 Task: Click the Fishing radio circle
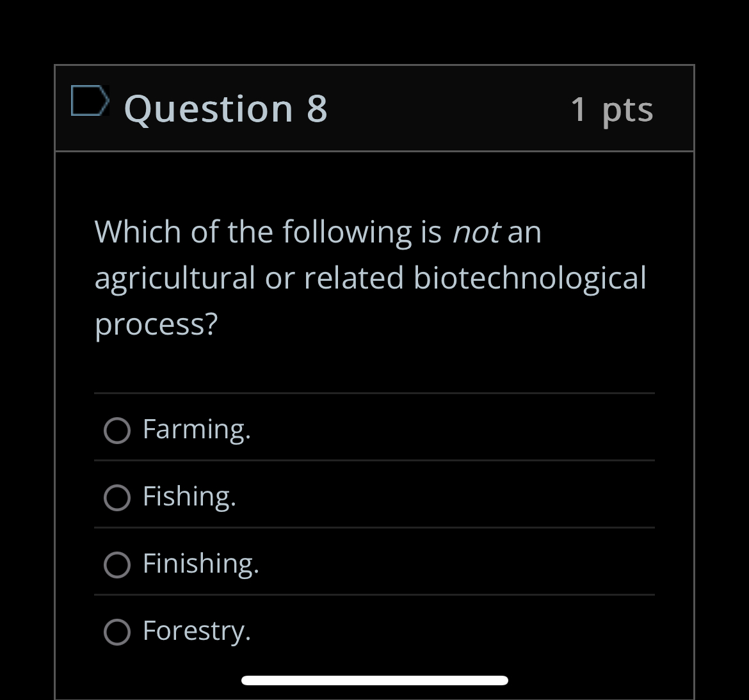click(x=117, y=497)
